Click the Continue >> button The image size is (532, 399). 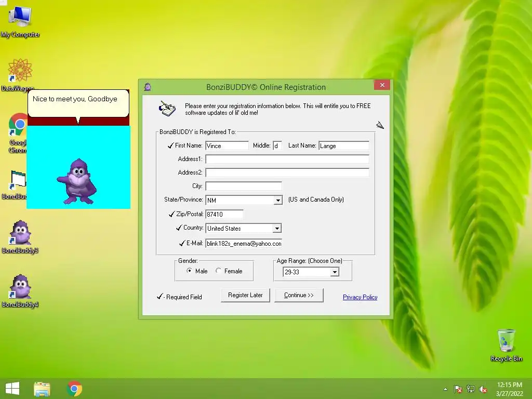[299, 295]
